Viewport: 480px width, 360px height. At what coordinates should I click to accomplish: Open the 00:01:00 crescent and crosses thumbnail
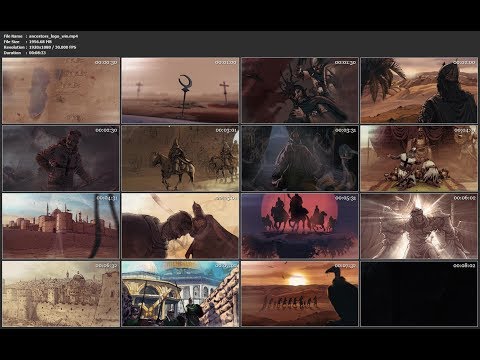tap(180, 91)
